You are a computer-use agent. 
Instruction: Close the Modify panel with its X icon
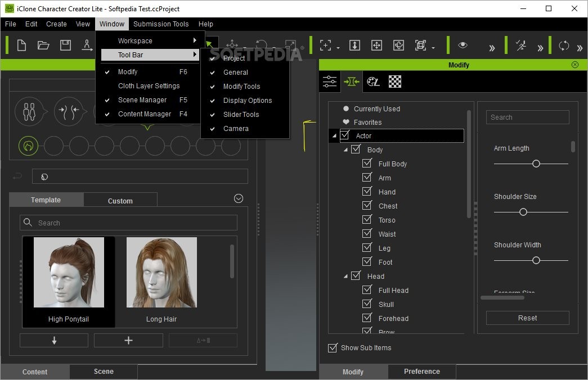[x=575, y=65]
